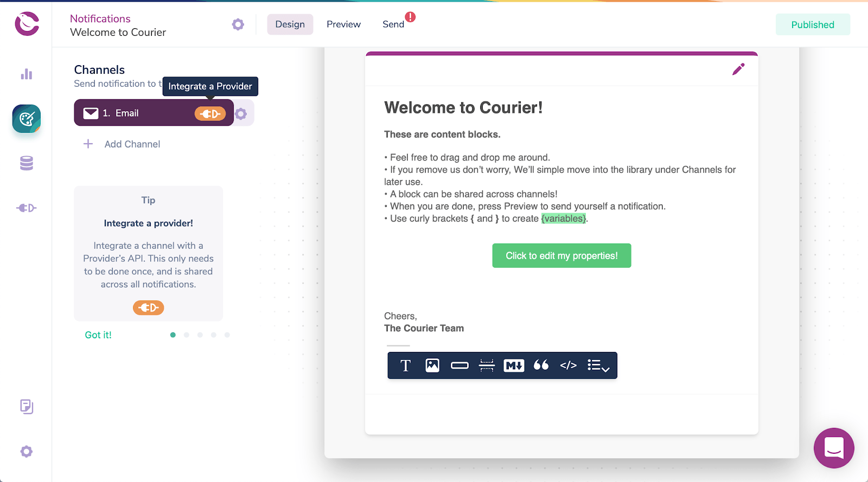Select the 1. Email channel
Screen dimensions: 868x482
[x=154, y=113]
